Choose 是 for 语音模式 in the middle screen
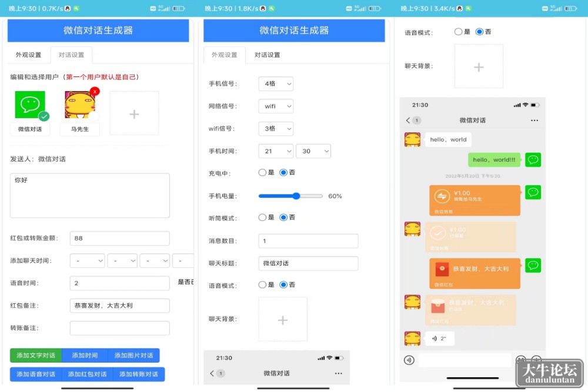The height and width of the screenshot is (392, 588). 262,285
